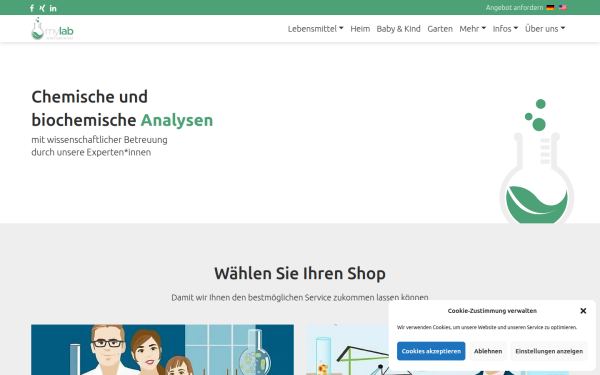The image size is (600, 375).
Task: Open Einstellungen anzeigen cookie settings
Action: tap(549, 351)
